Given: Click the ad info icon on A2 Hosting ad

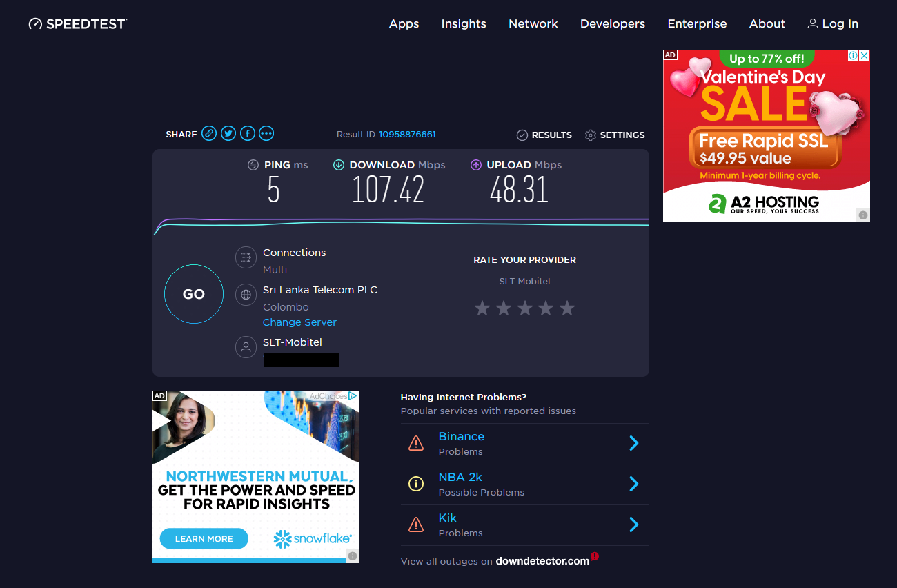Looking at the screenshot, I should click(854, 55).
